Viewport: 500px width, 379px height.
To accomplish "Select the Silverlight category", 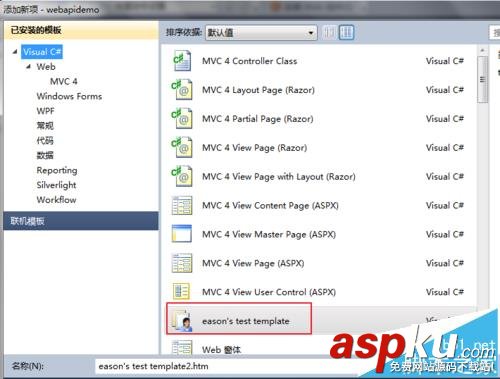I will tap(56, 185).
